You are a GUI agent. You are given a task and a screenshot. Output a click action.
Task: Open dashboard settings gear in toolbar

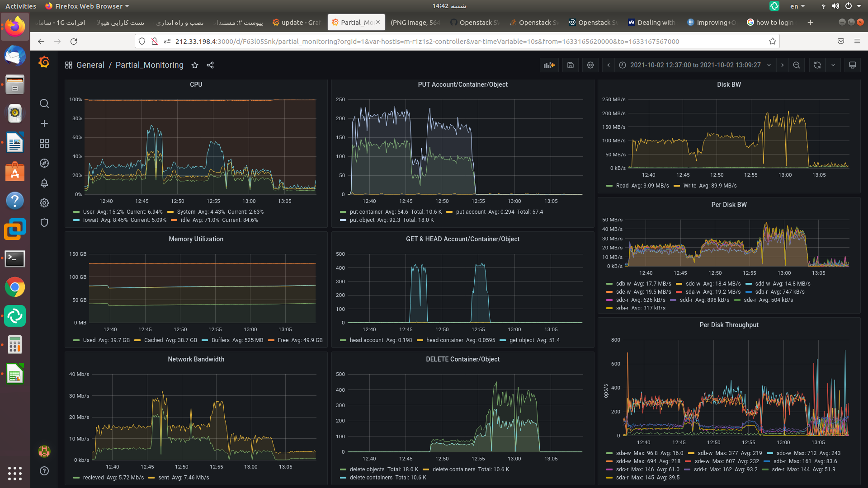click(590, 65)
